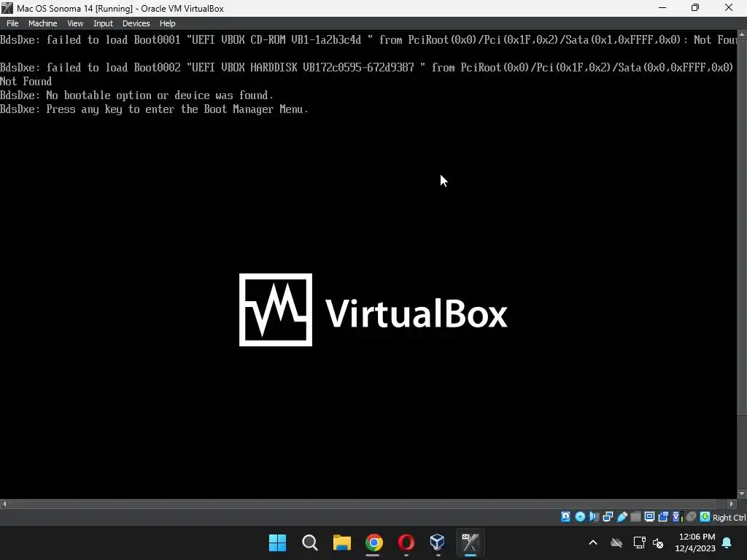The height and width of the screenshot is (560, 747).
Task: Open Windows taskbar search
Action: click(309, 542)
